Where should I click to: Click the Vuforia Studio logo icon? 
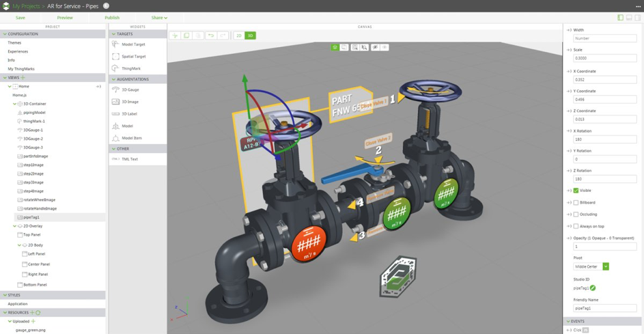click(x=5, y=5)
